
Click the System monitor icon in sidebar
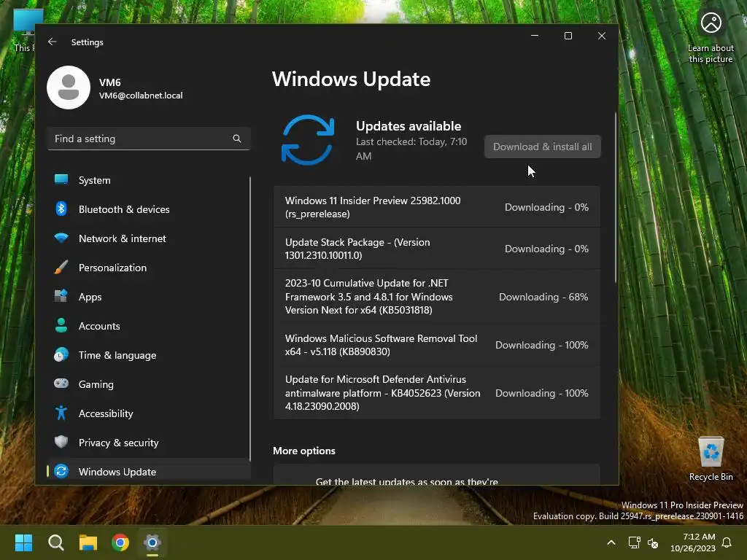(x=61, y=179)
